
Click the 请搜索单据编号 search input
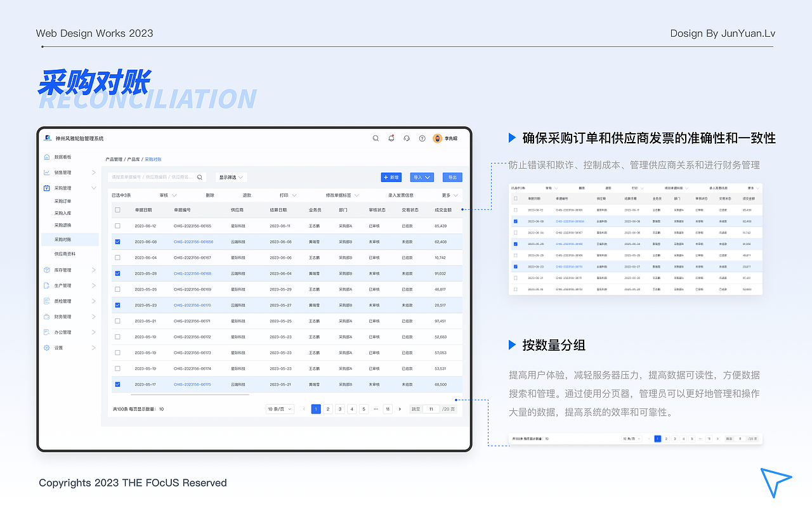[x=156, y=178]
